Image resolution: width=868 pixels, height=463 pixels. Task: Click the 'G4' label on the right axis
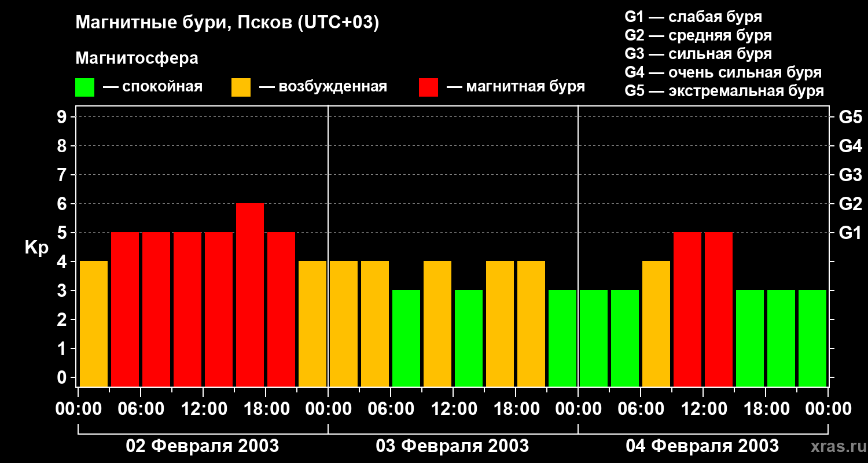(x=850, y=146)
